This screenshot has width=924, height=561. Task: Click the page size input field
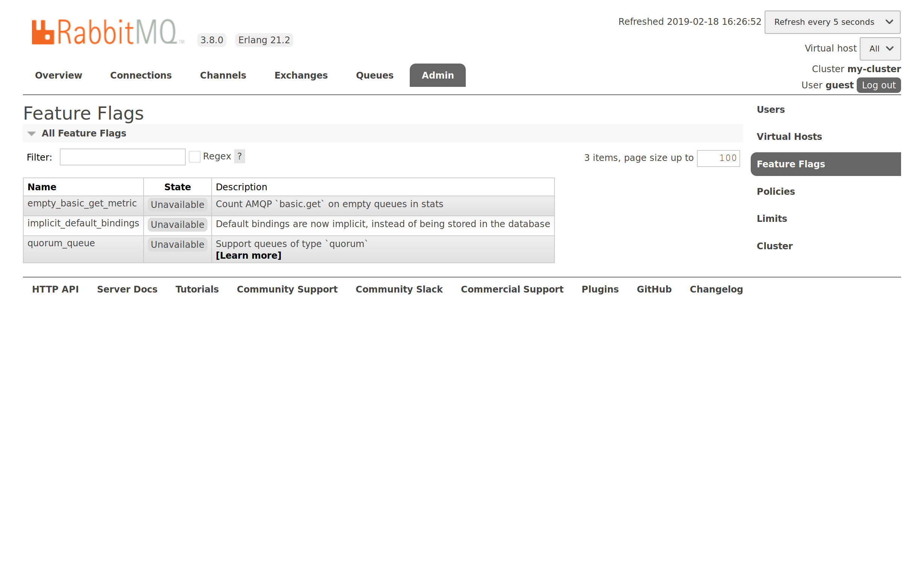click(x=718, y=158)
